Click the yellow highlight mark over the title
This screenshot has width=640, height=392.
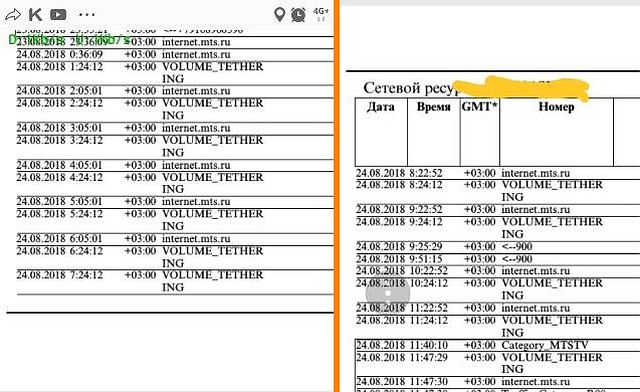[x=522, y=88]
